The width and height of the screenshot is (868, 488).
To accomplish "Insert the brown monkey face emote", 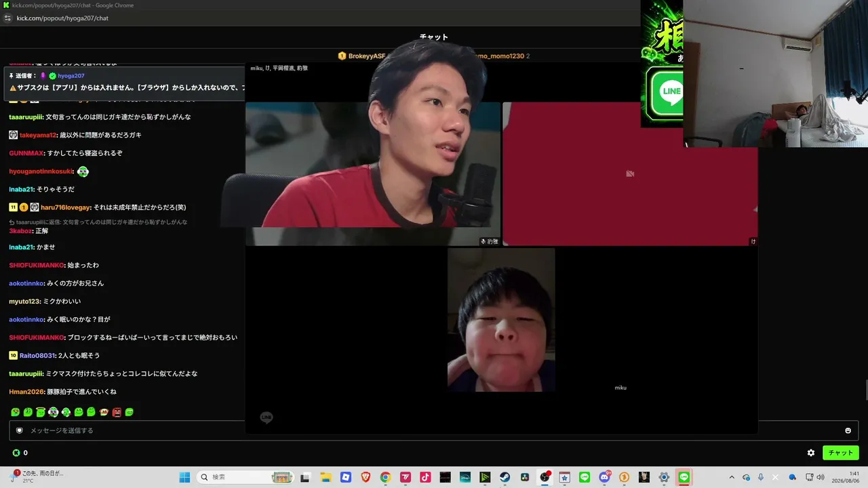I will [104, 412].
